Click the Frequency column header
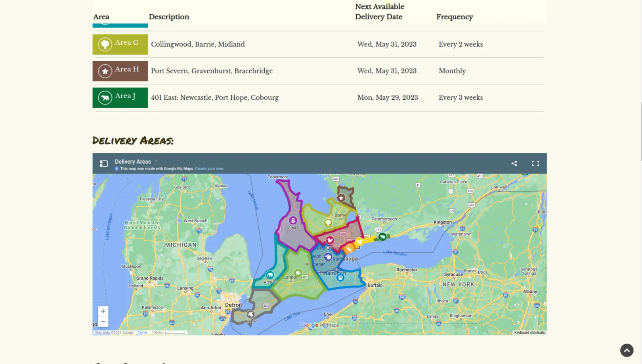The width and height of the screenshot is (642, 364). [x=455, y=17]
